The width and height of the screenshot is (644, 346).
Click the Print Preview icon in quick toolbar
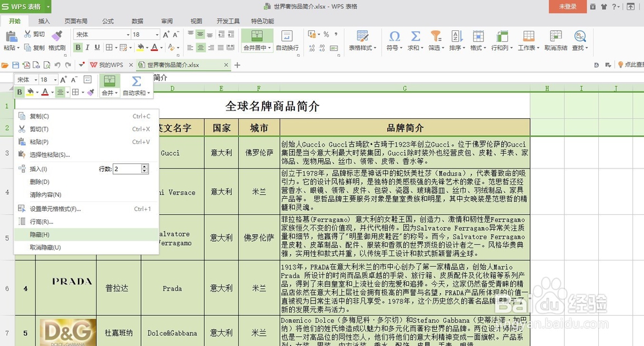click(x=47, y=65)
